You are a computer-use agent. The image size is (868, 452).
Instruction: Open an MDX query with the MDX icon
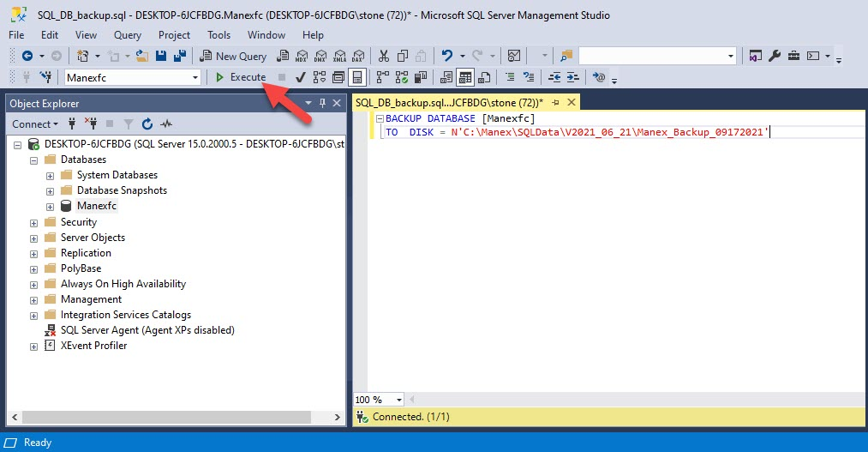[x=302, y=56]
